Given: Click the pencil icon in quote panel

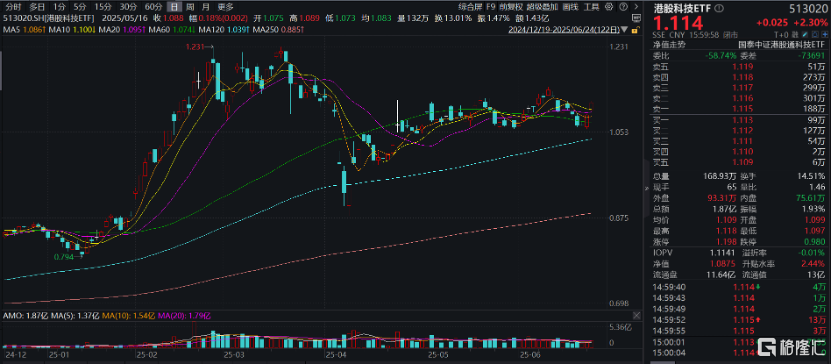Looking at the screenshot, I should tap(804, 35).
